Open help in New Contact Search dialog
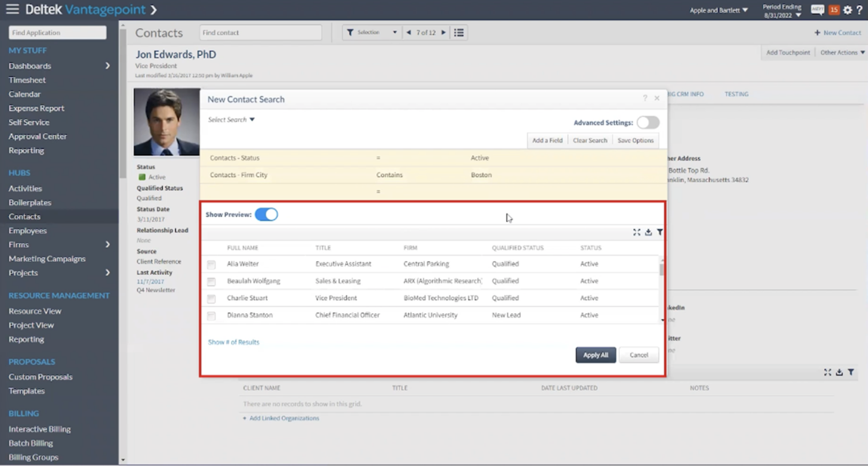The image size is (868, 466). click(x=645, y=98)
